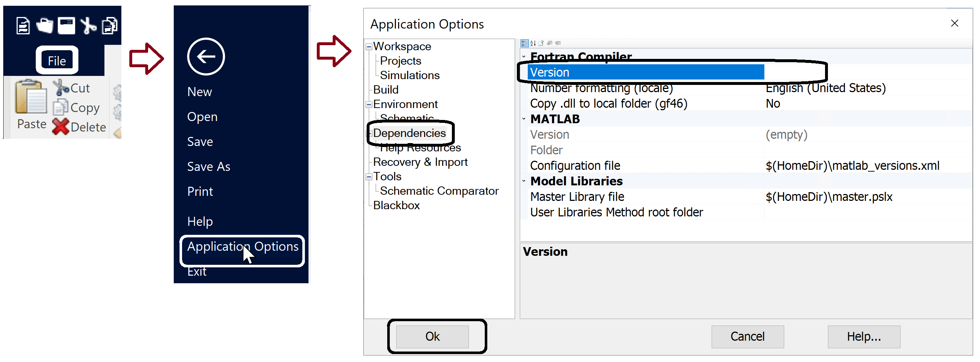
Task: Click the open folder icon in top toolbar
Action: (x=45, y=26)
